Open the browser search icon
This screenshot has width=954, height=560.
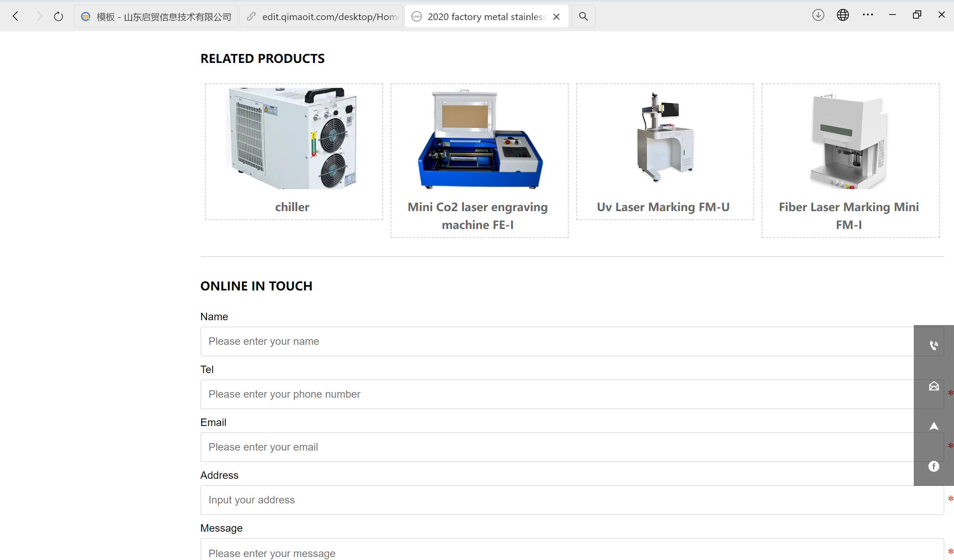(583, 16)
